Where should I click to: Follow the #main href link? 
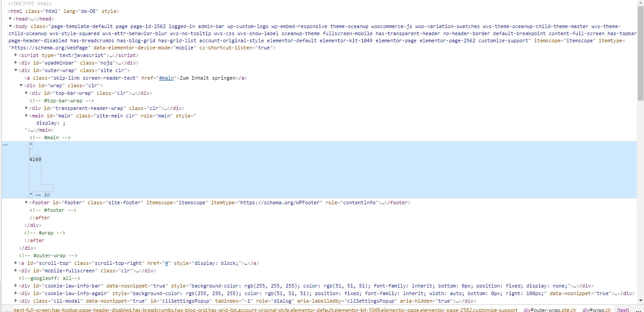(x=166, y=78)
